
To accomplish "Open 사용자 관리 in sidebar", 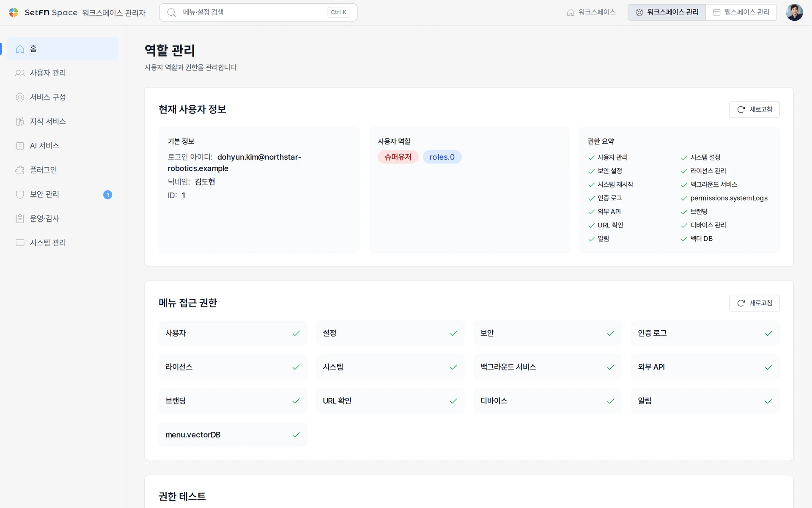I will pyautogui.click(x=63, y=73).
